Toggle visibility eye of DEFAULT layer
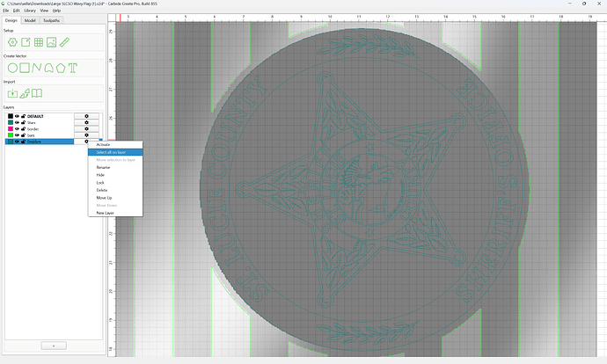 click(x=17, y=116)
